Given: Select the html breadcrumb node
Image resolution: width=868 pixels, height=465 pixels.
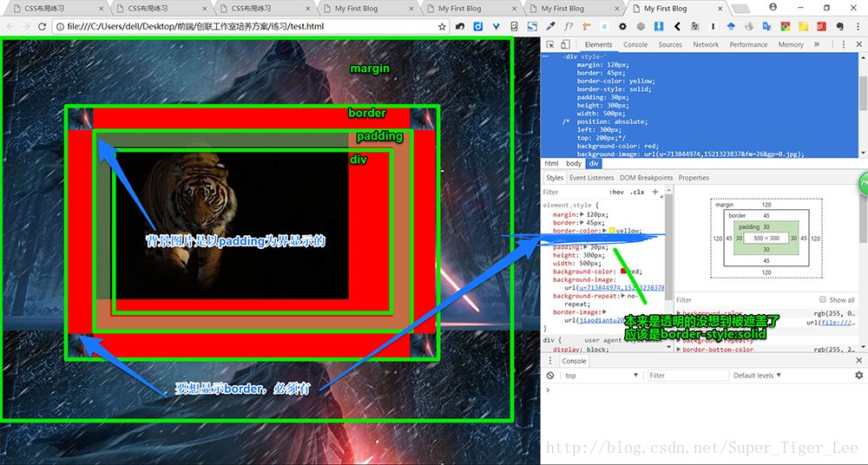Looking at the screenshot, I should tap(551, 164).
